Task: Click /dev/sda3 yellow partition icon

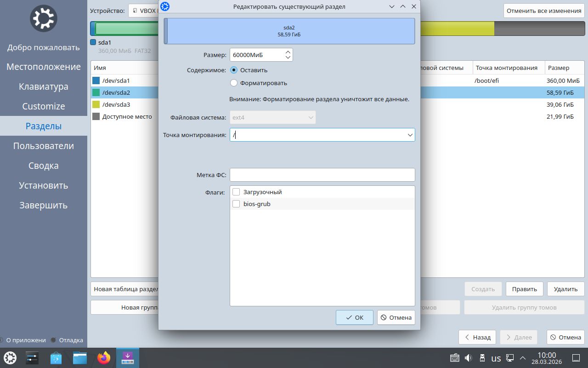Action: 96,104
